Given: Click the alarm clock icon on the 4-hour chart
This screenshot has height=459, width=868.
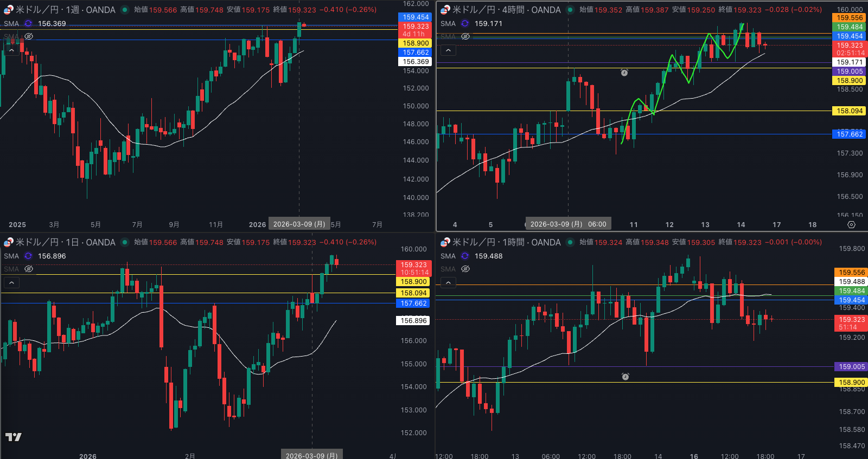Looking at the screenshot, I should (624, 72).
